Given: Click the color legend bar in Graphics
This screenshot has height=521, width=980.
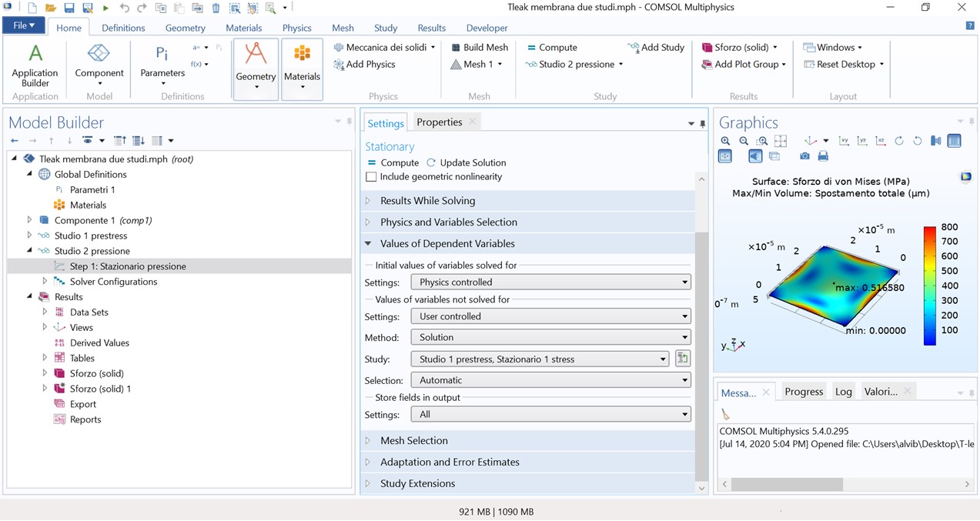Looking at the screenshot, I should [x=930, y=286].
